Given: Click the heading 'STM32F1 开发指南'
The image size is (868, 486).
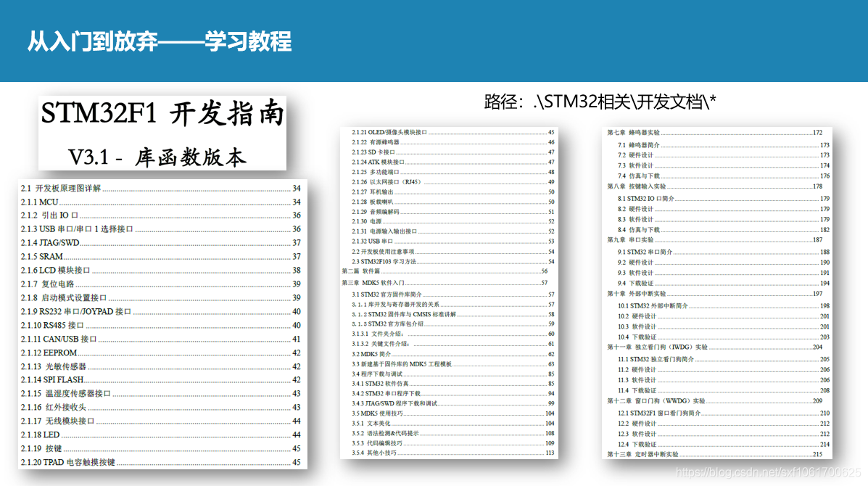Looking at the screenshot, I should coord(162,113).
